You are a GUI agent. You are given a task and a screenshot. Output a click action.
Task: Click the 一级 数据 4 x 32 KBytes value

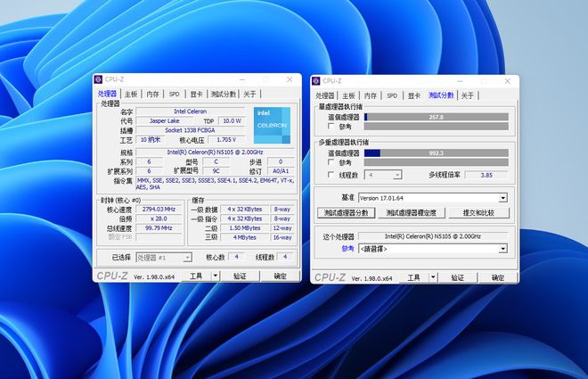245,209
